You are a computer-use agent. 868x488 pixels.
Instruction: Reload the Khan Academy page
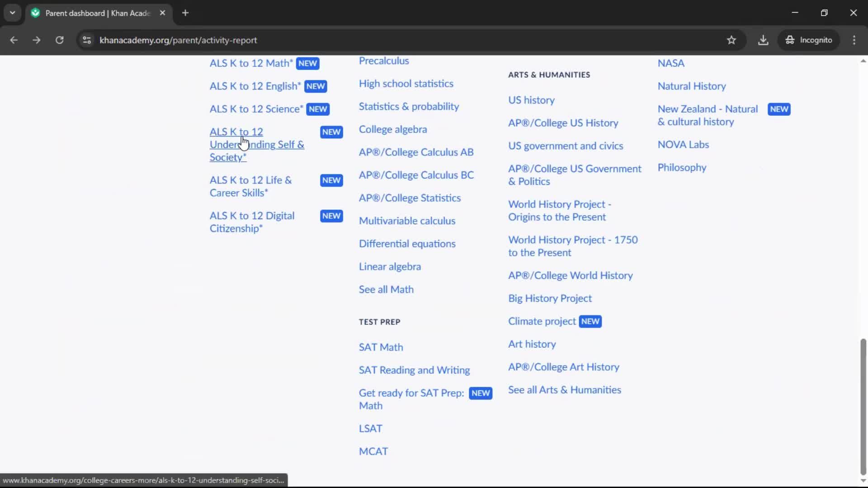coord(59,40)
